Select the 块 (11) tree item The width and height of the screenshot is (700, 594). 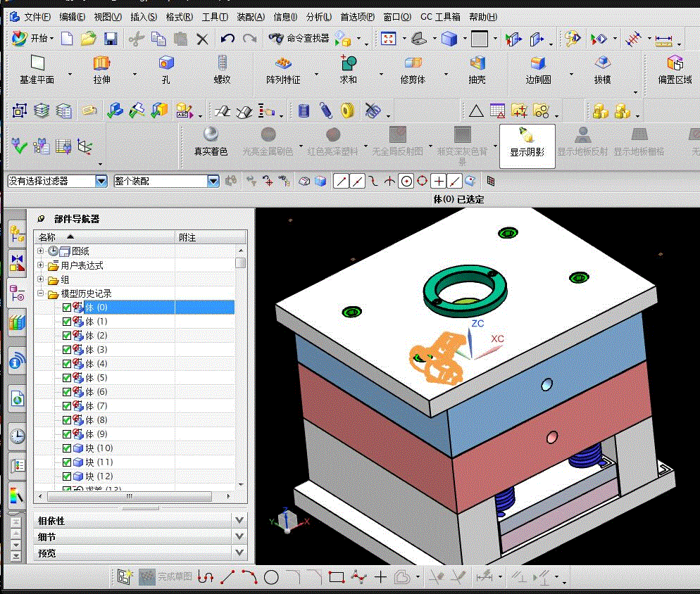99,462
